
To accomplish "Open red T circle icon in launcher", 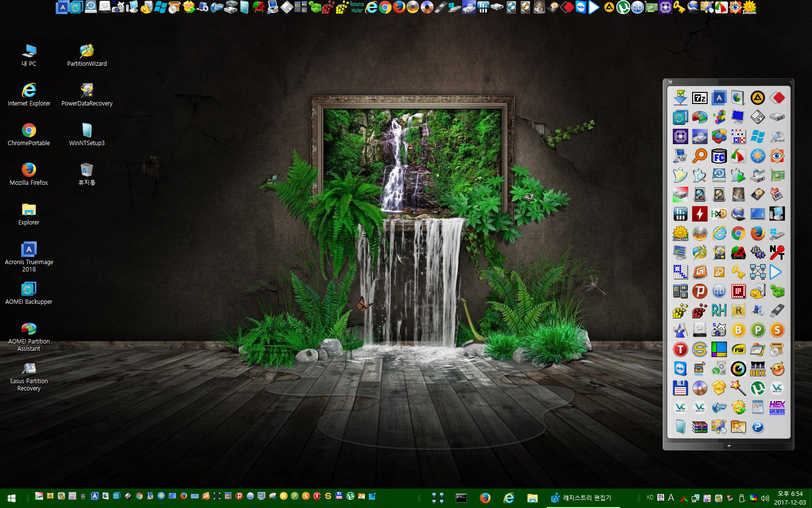I will [x=680, y=349].
